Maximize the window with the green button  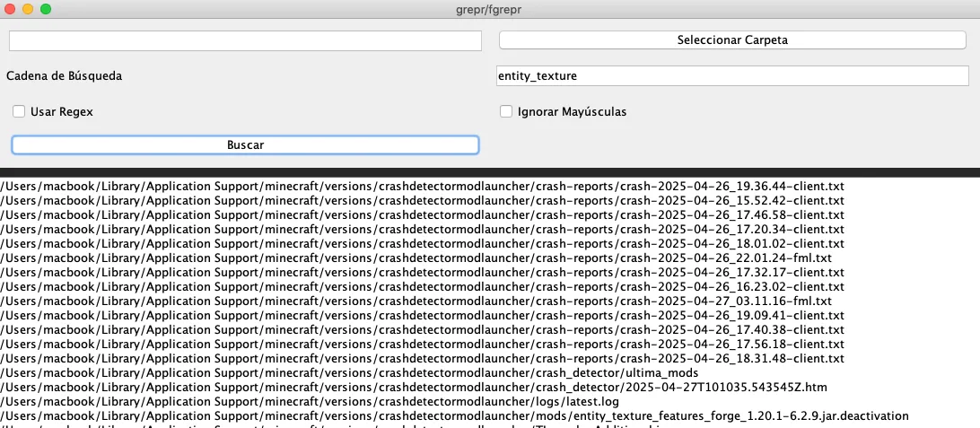pos(46,9)
